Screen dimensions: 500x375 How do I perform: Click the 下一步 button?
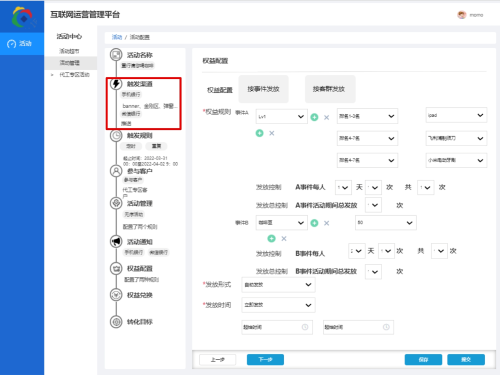(265, 359)
